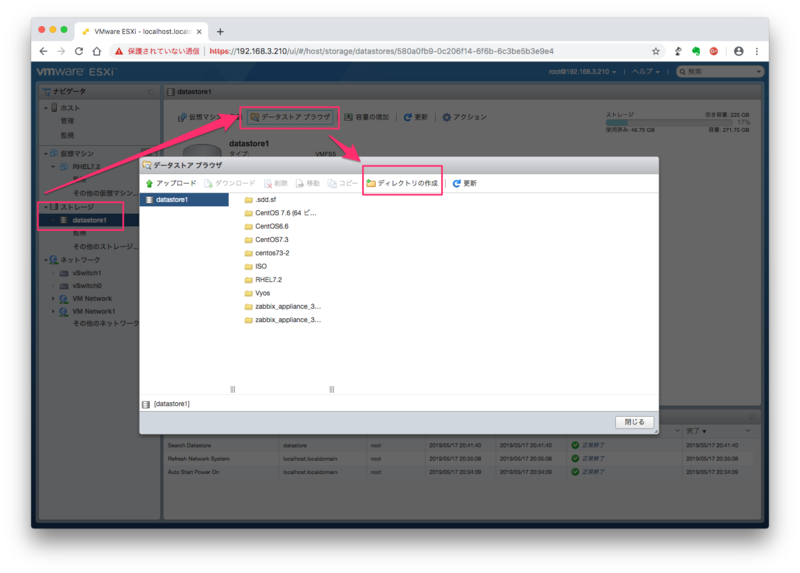
Task: Select datastore1 in the navigator tree
Action: coord(88,220)
